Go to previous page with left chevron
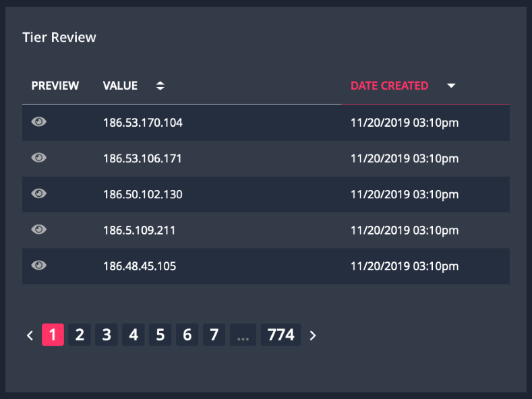 pyautogui.click(x=30, y=335)
